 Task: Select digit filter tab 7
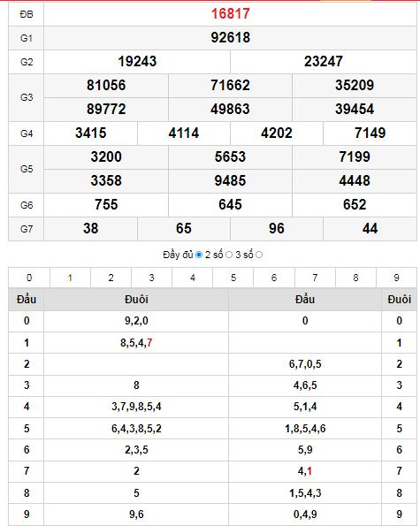[315, 278]
